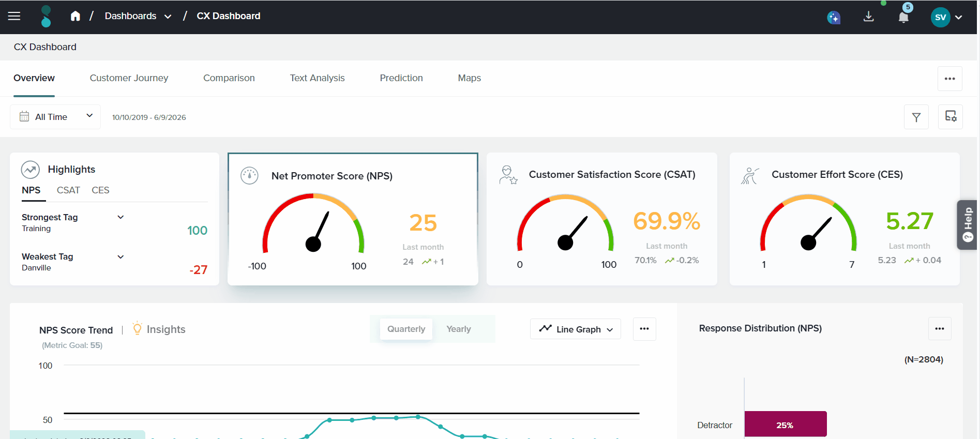Open dashboard settings icon beside filter

tap(951, 117)
